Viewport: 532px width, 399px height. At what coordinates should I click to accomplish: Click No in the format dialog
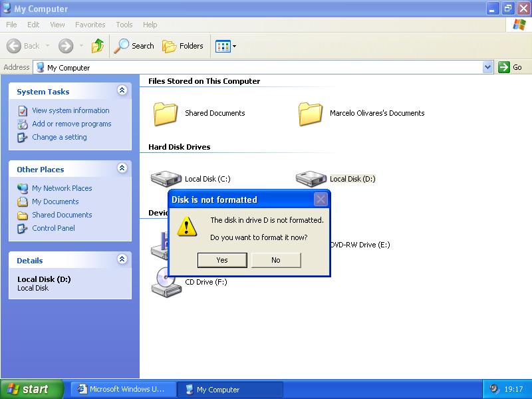[x=276, y=260]
